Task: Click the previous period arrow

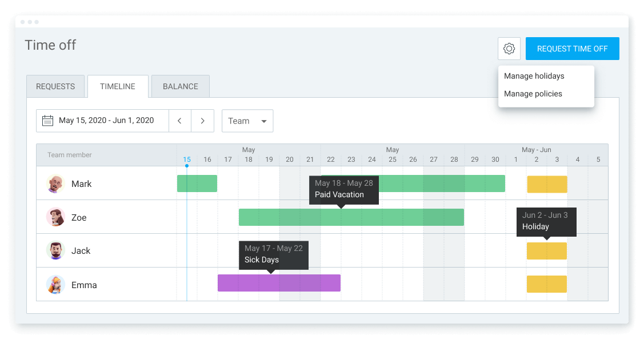Action: coord(180,121)
